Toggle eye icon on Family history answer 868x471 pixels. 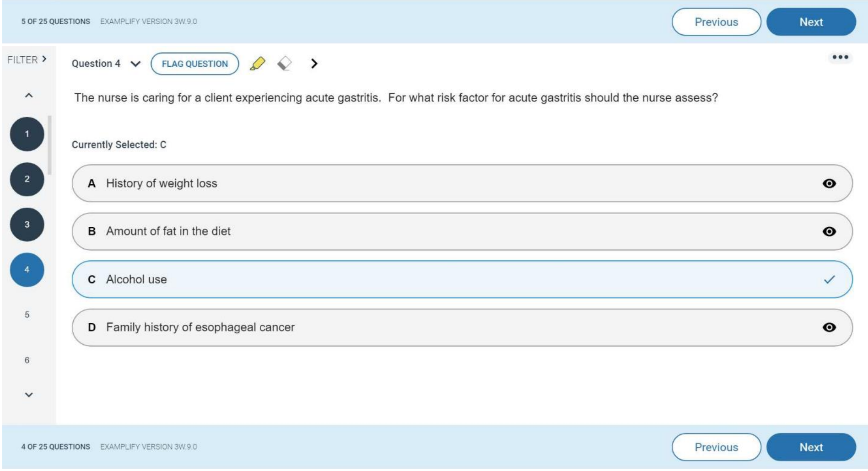(829, 327)
